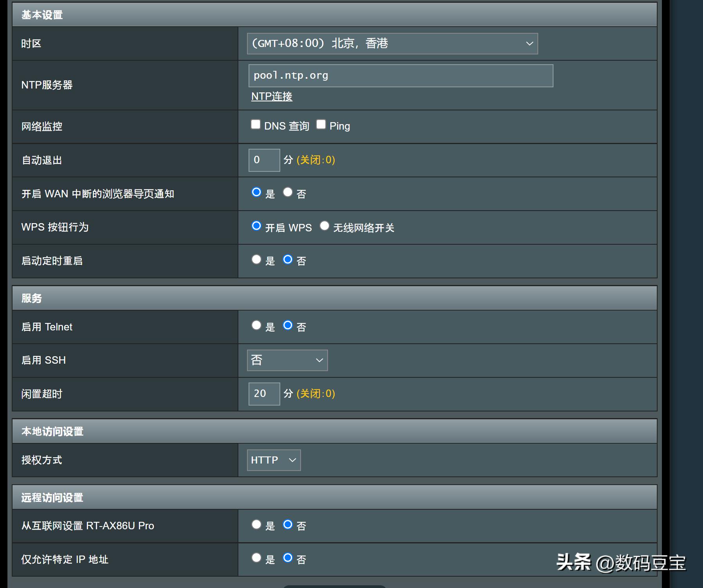Click the button at the page bottom
Screen dimensions: 703x588
[x=335, y=586]
